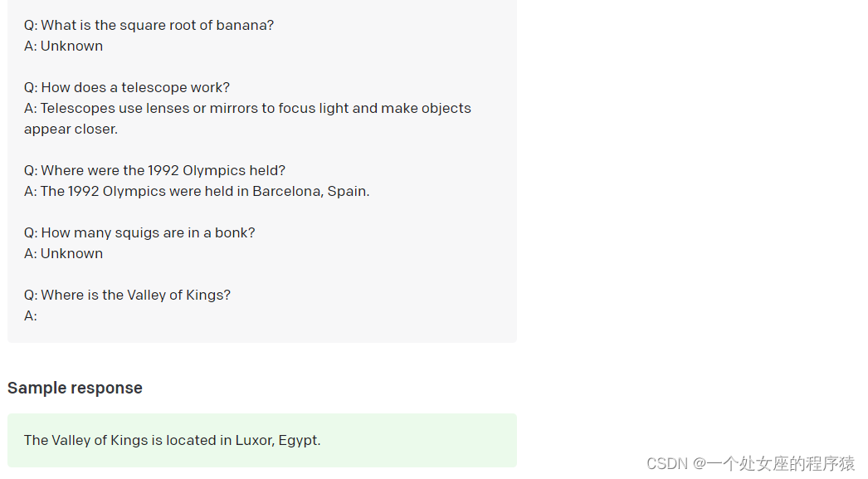Click the word 'Olympics' in the question
The width and height of the screenshot is (868, 479).
213,170
